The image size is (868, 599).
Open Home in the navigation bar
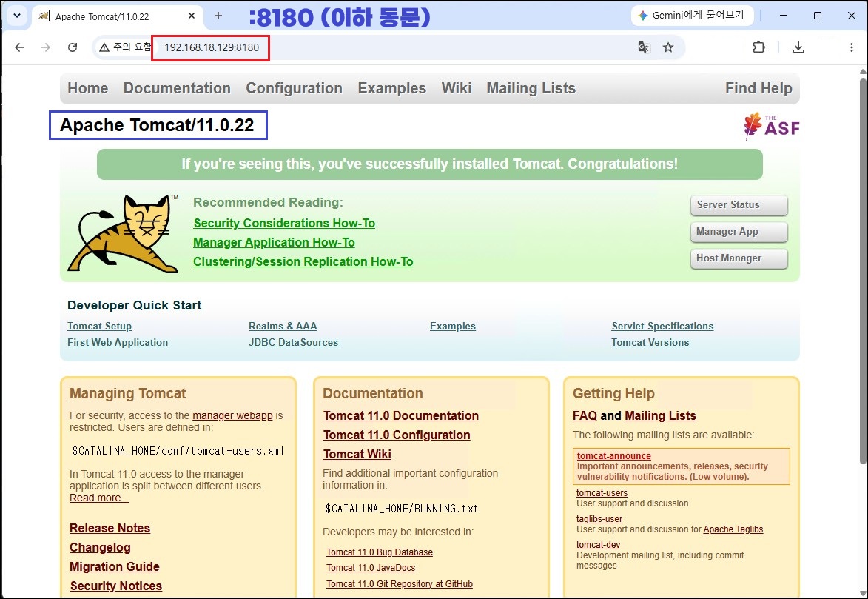pyautogui.click(x=88, y=88)
